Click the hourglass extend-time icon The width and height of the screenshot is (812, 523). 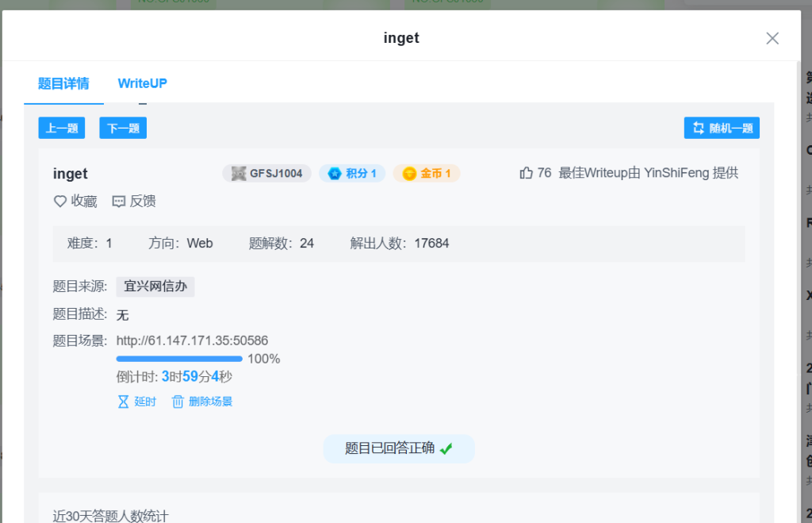point(123,402)
